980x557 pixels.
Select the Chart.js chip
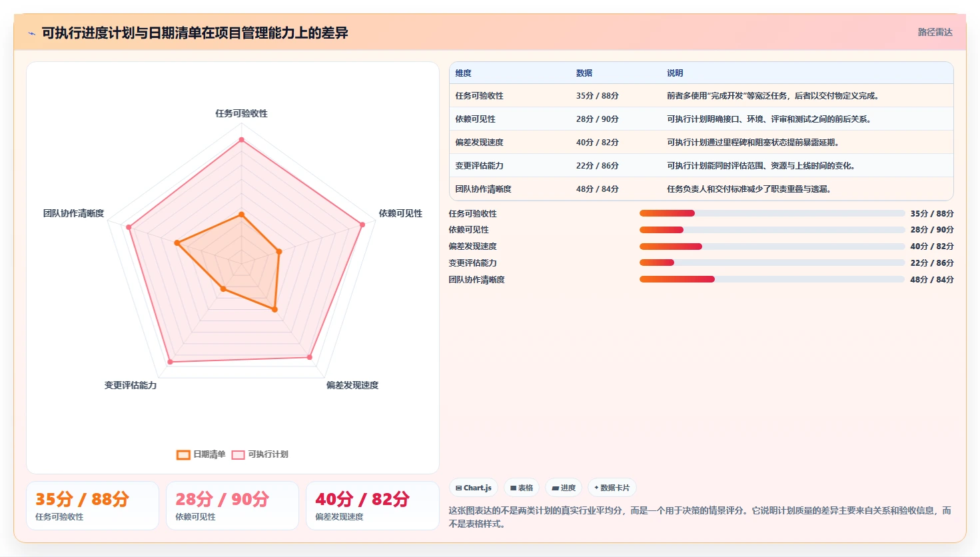(474, 488)
